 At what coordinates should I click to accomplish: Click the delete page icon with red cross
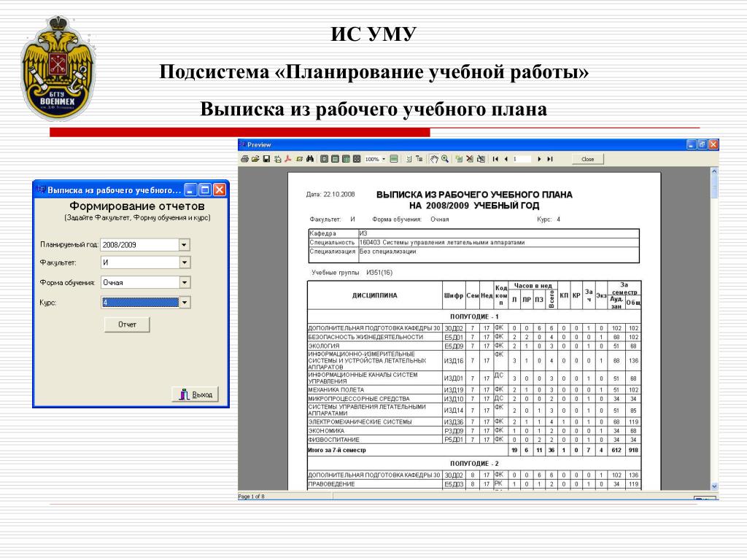[x=470, y=159]
